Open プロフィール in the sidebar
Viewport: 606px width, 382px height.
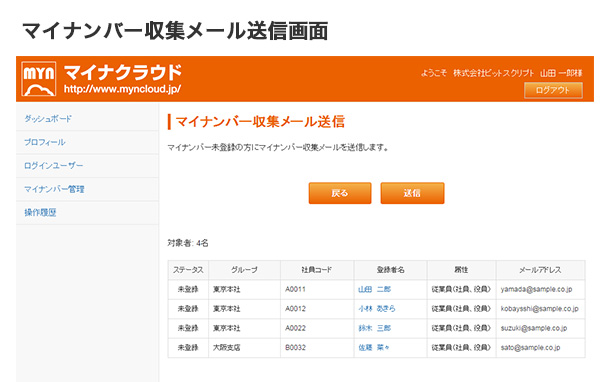(x=44, y=142)
